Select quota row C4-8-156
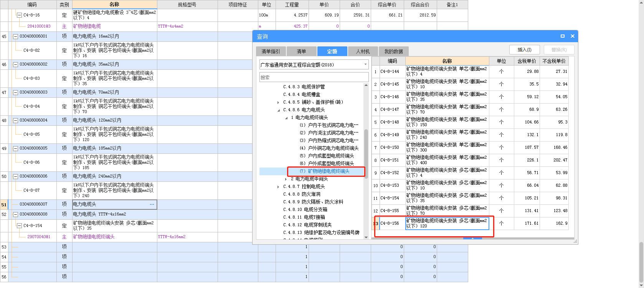644x288 pixels. pyautogui.click(x=470, y=223)
